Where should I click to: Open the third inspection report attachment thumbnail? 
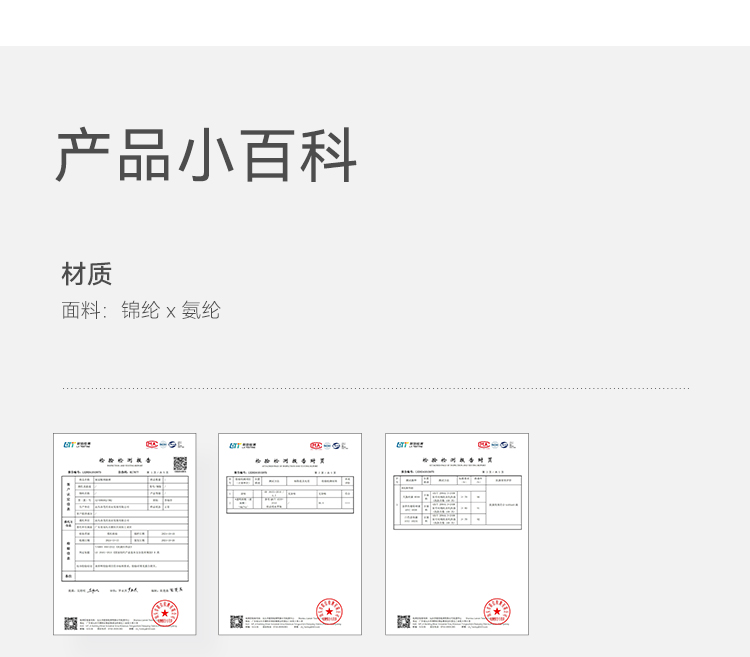click(457, 534)
